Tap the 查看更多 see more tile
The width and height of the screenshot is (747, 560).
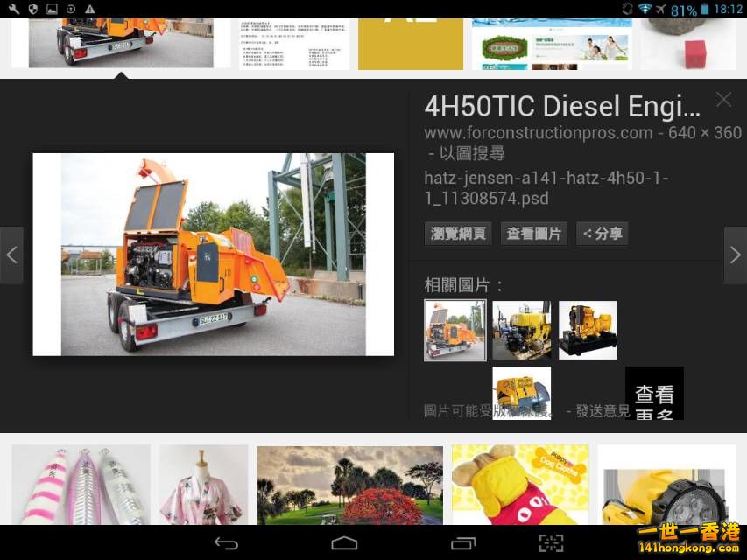point(654,394)
